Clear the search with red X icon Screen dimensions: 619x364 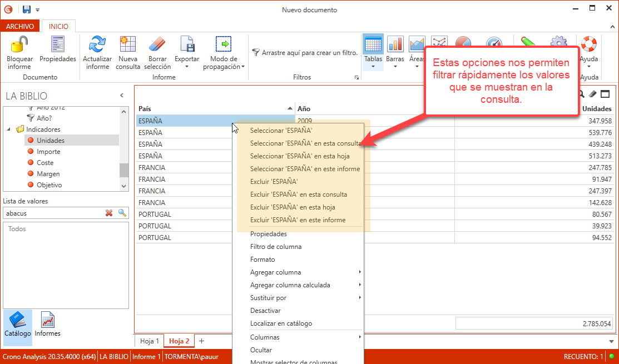click(110, 213)
